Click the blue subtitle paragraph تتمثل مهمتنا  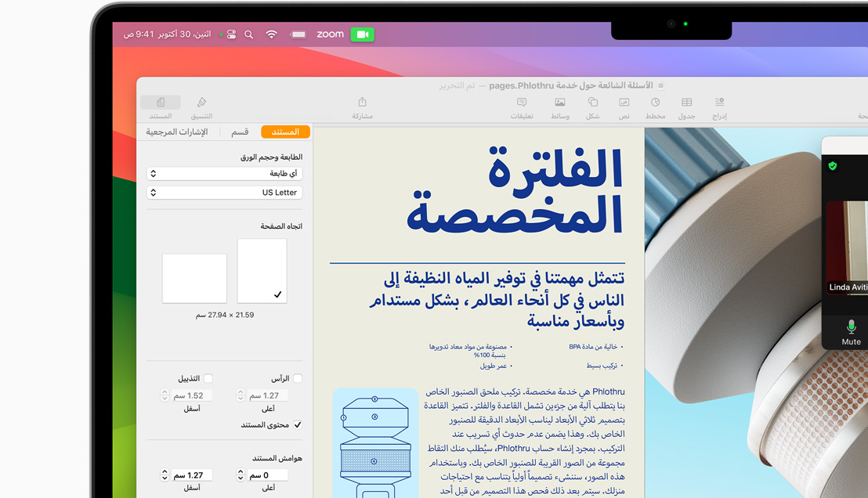[497, 300]
